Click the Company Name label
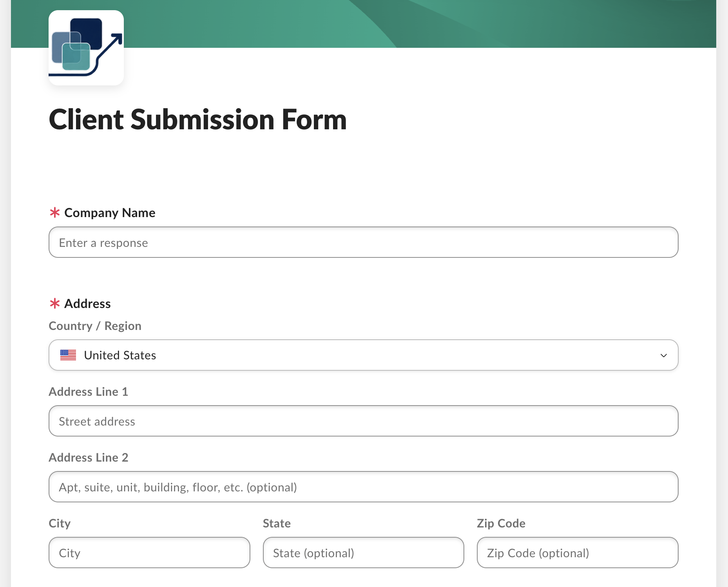 pyautogui.click(x=110, y=213)
